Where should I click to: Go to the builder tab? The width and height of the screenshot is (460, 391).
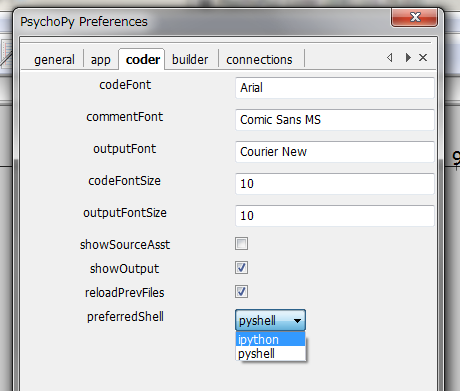(190, 60)
